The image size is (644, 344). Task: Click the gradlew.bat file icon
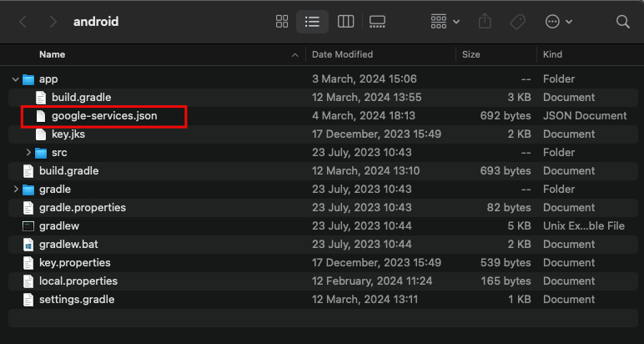(x=28, y=245)
